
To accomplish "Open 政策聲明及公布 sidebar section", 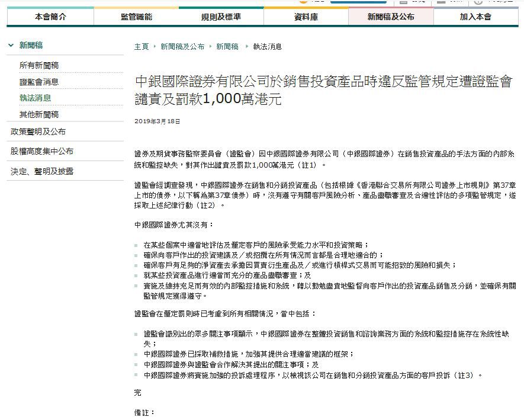I will (38, 132).
